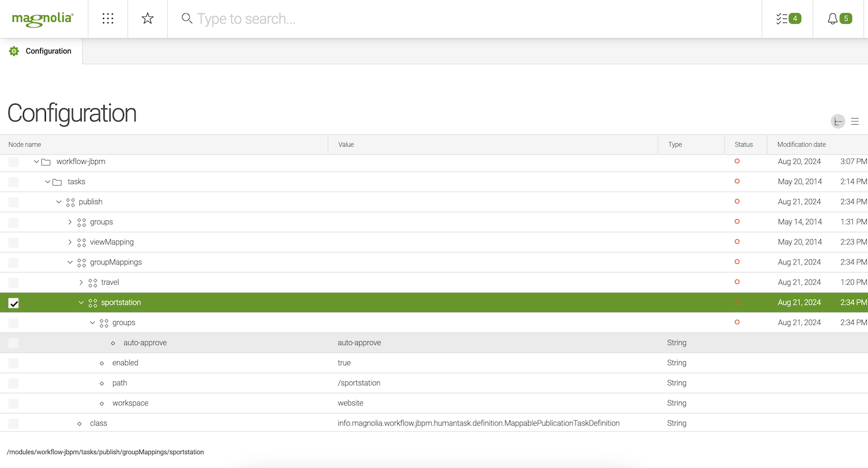The image size is (868, 468).
Task: Check the publish row checkbox
Action: 13,202
